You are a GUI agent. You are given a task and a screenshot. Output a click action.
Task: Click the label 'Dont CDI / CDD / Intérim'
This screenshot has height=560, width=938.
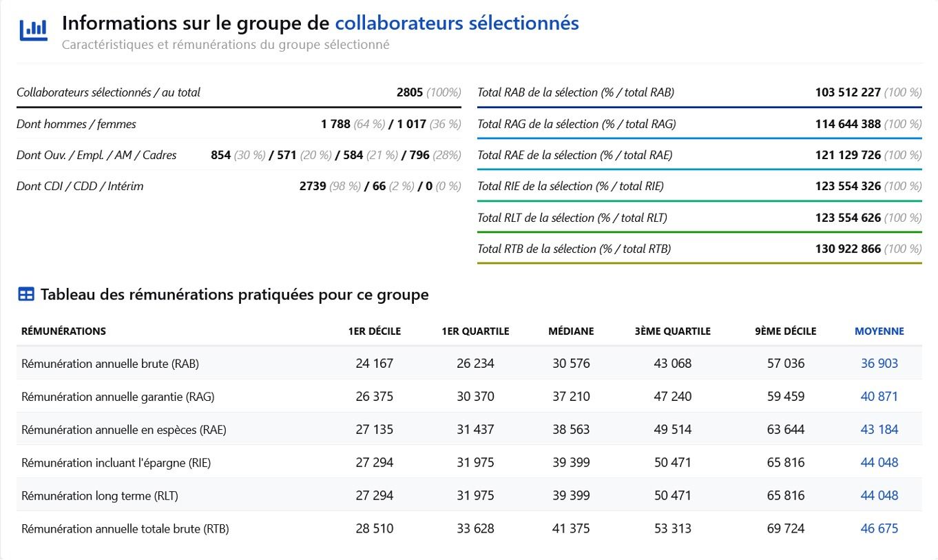80,186
